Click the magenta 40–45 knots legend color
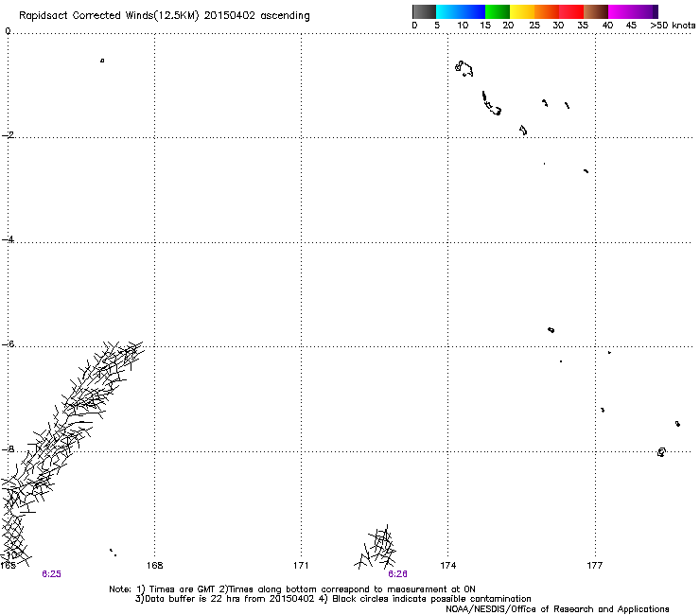700x615 pixels. [621, 11]
